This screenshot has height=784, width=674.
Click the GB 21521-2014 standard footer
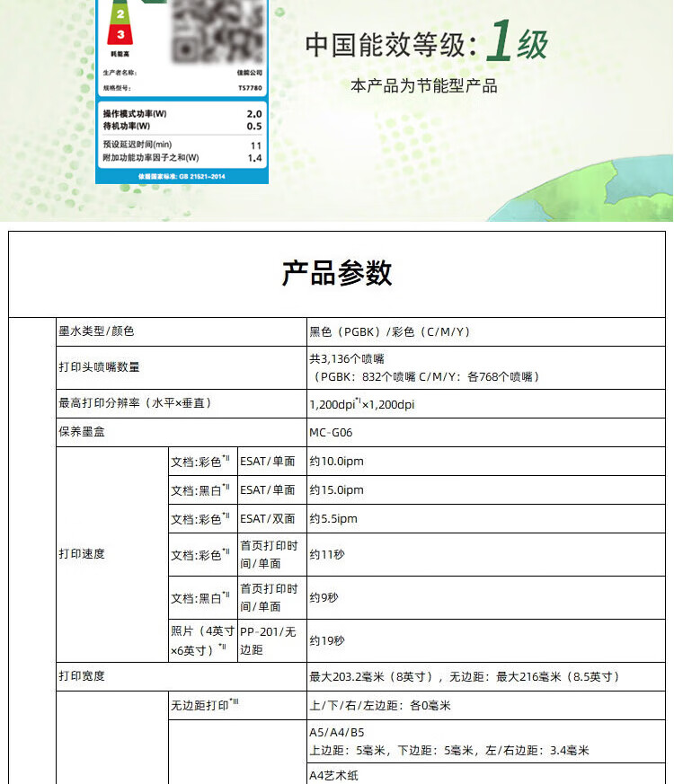[182, 176]
